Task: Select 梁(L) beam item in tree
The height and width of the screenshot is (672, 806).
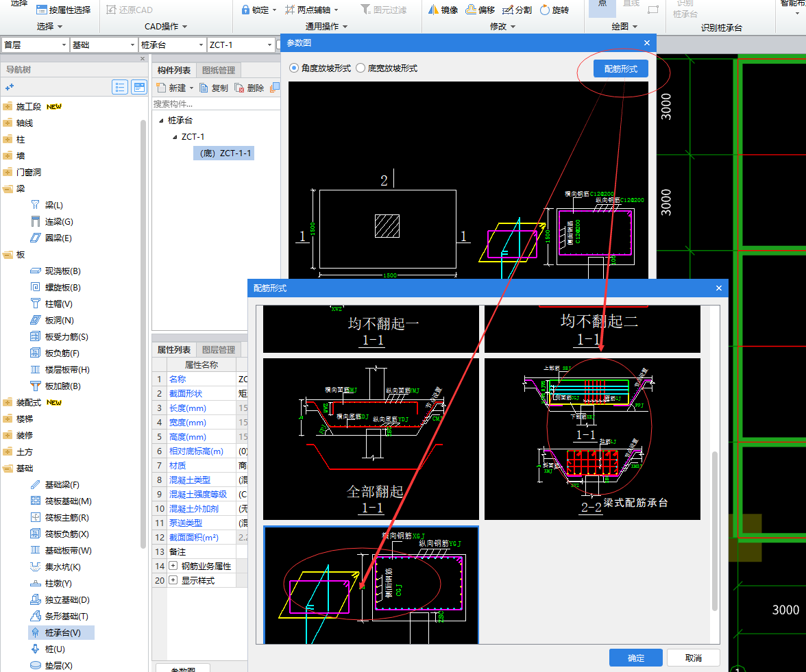Action: pyautogui.click(x=47, y=205)
